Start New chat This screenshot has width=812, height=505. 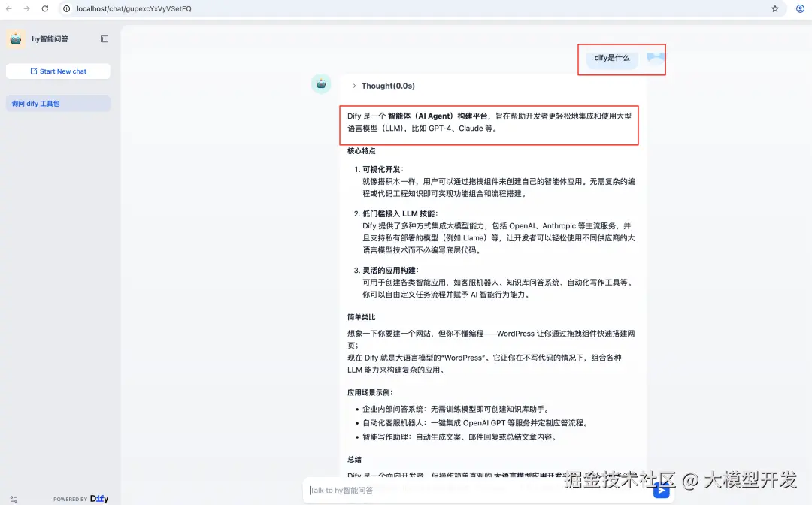(58, 71)
